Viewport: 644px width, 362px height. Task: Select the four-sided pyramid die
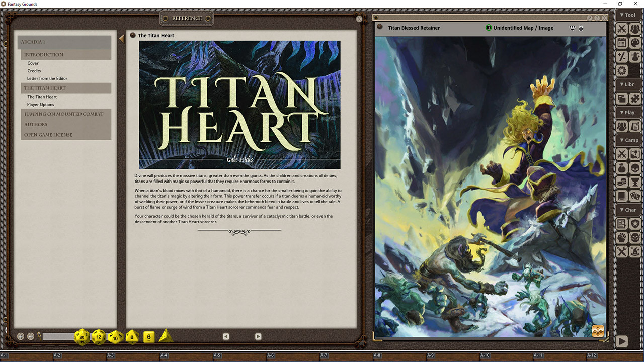point(166,336)
